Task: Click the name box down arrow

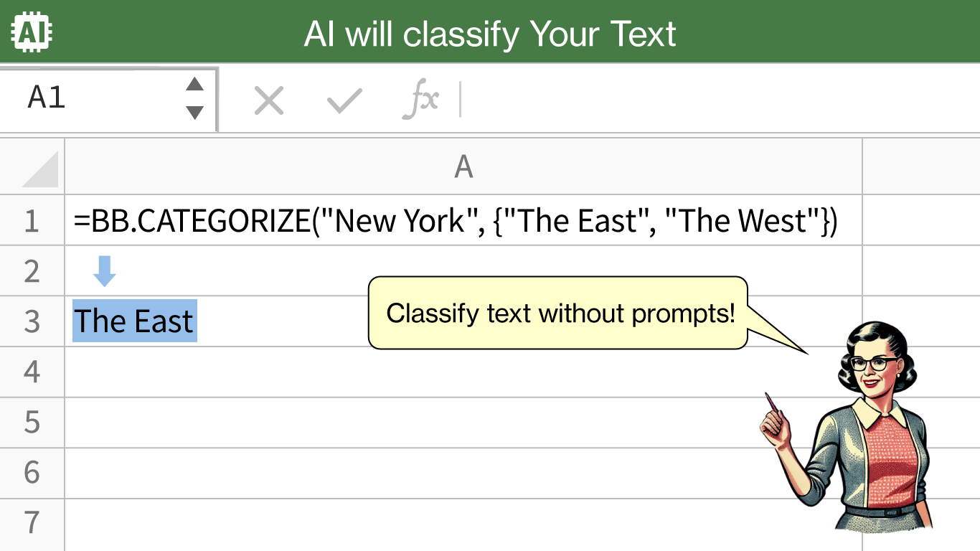Action: tap(194, 112)
